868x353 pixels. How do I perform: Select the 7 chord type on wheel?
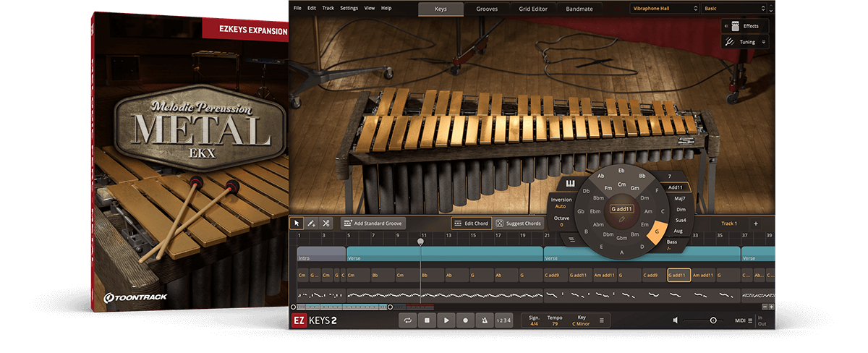click(671, 176)
